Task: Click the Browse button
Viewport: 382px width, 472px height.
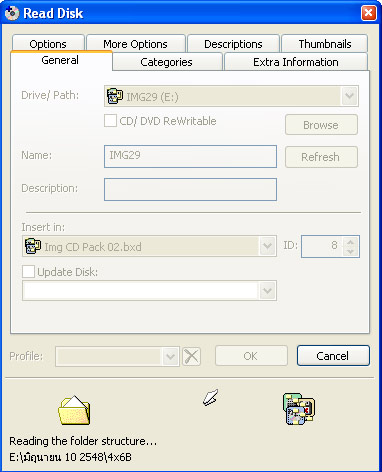Action: [321, 125]
